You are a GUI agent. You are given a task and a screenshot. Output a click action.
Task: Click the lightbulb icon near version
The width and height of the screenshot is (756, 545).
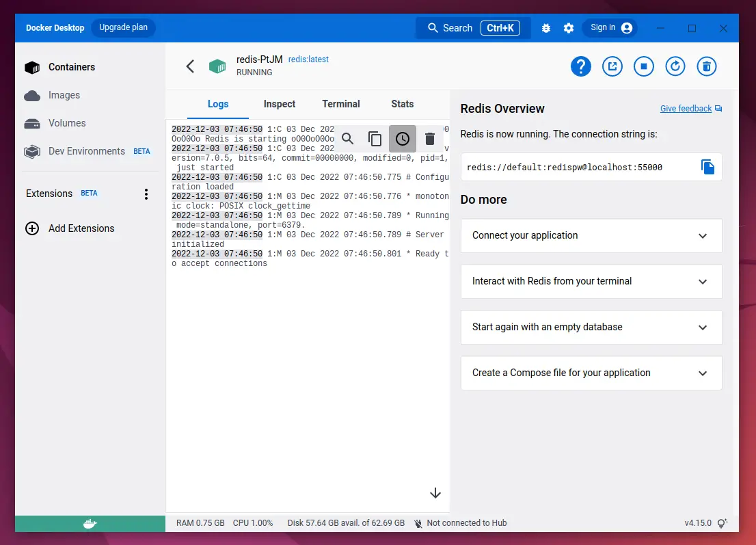point(723,523)
